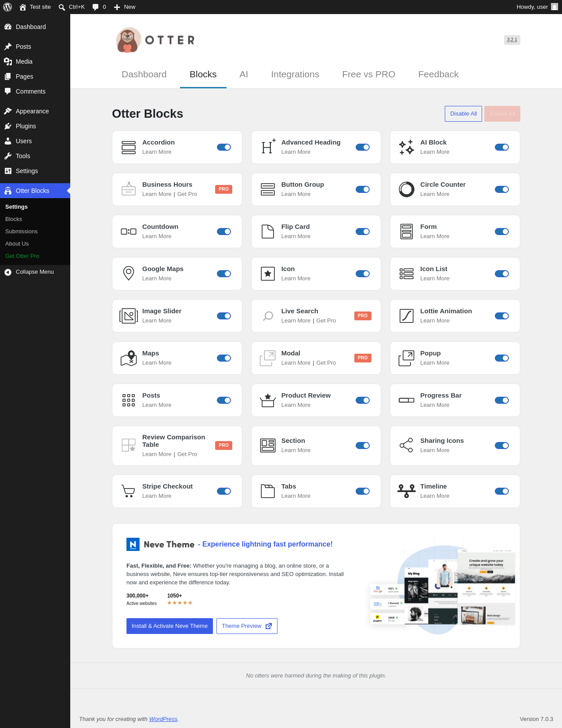Screen dimensions: 562x728
Task: Open Submissions in the Otter submenu
Action: pyautogui.click(x=22, y=232)
